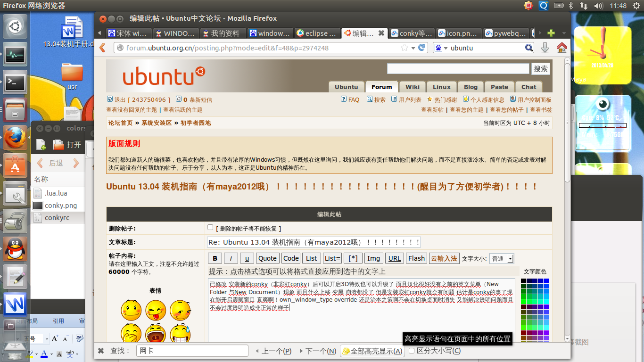Open usr folder on desktop
This screenshot has width=644, height=362.
coord(72,76)
